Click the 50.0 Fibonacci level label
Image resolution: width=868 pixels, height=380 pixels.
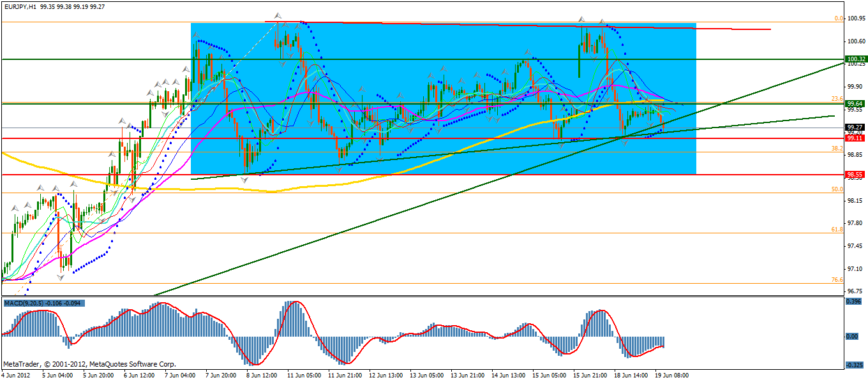pos(837,189)
